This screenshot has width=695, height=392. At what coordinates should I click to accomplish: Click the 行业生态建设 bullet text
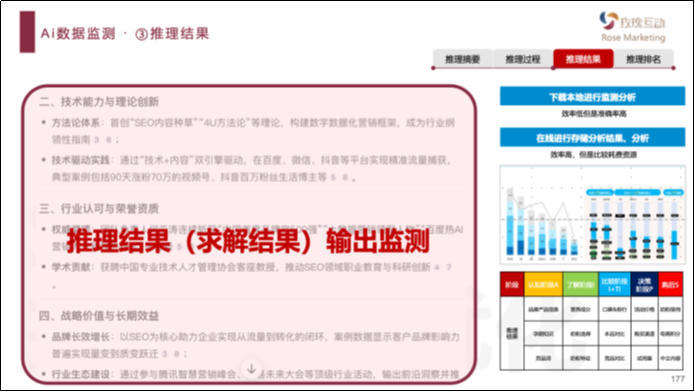pyautogui.click(x=255, y=374)
